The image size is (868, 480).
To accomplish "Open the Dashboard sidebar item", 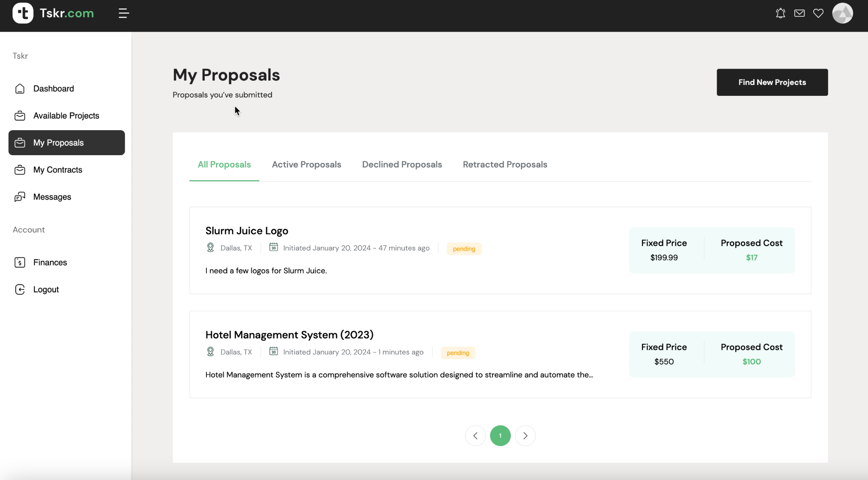I will click(x=53, y=89).
